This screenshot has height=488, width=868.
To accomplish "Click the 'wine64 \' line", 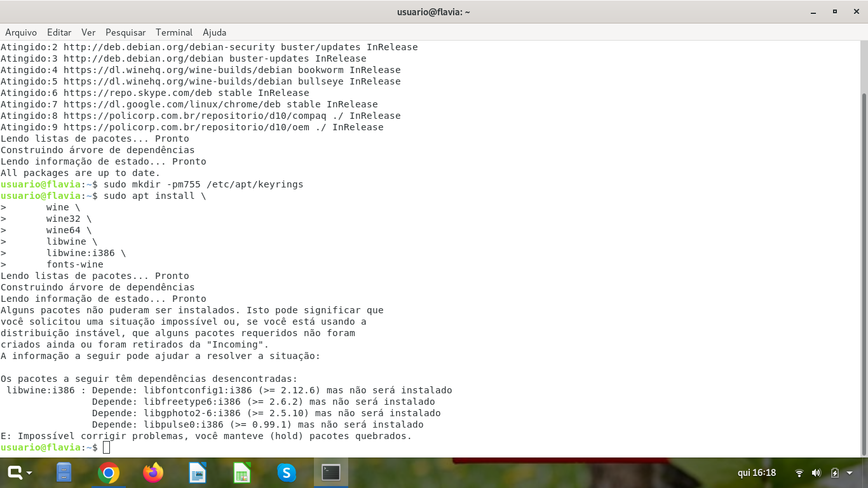I will (69, 230).
